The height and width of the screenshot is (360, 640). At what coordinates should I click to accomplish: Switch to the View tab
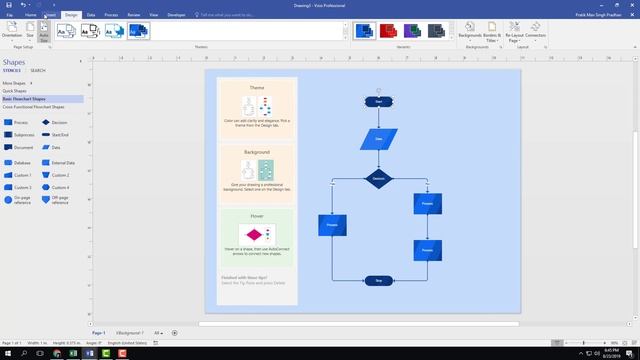(x=153, y=15)
